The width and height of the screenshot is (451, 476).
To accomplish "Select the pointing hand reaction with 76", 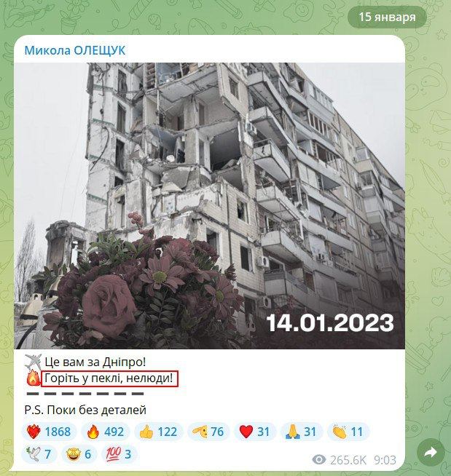I will (209, 432).
